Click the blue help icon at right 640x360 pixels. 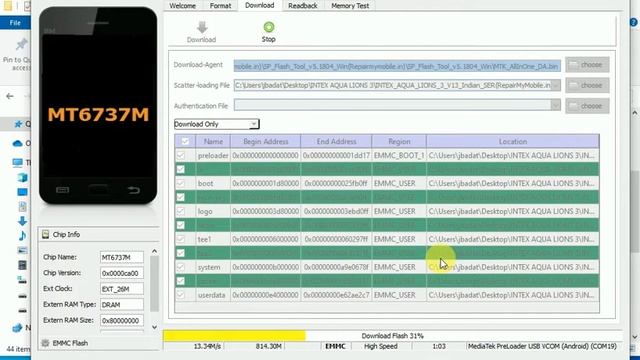tap(634, 22)
